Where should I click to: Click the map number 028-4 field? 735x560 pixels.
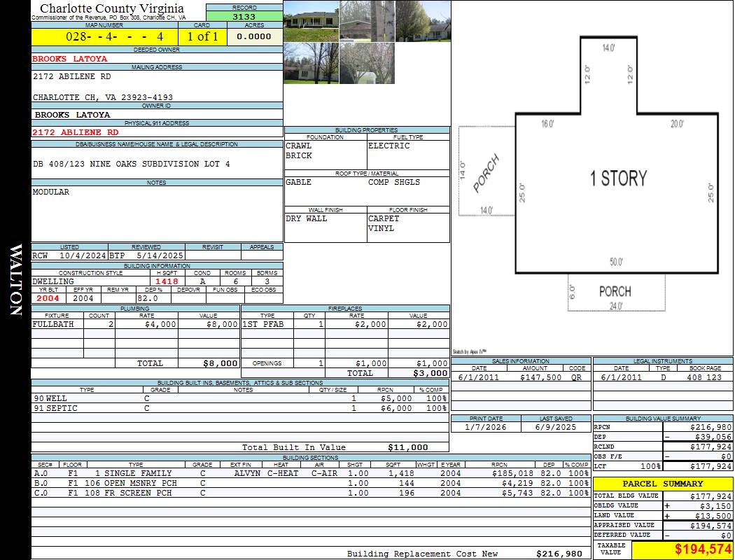104,36
